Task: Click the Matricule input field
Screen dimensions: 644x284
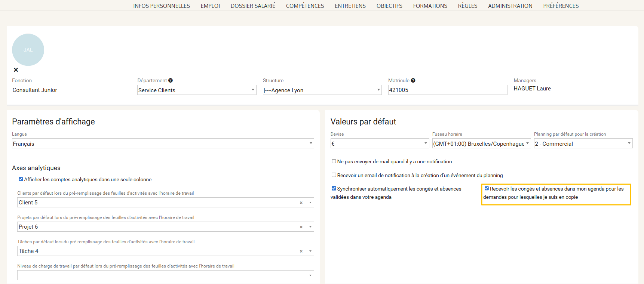Action: tap(447, 90)
